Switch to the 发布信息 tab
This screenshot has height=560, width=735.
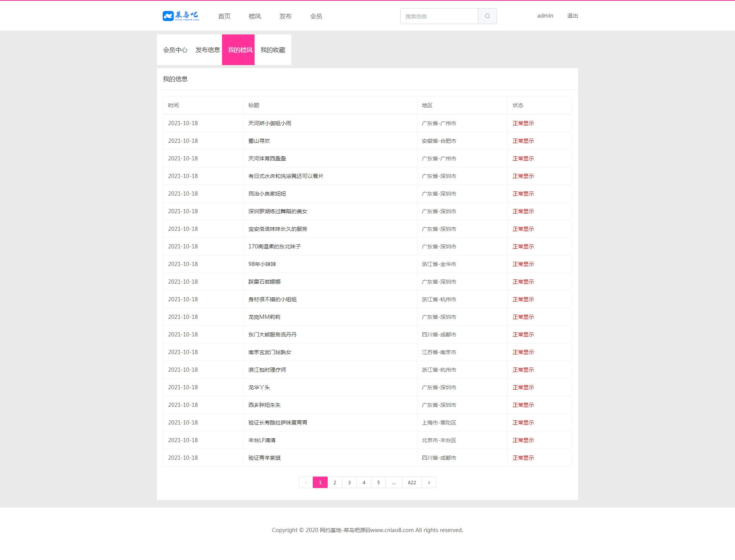[207, 50]
